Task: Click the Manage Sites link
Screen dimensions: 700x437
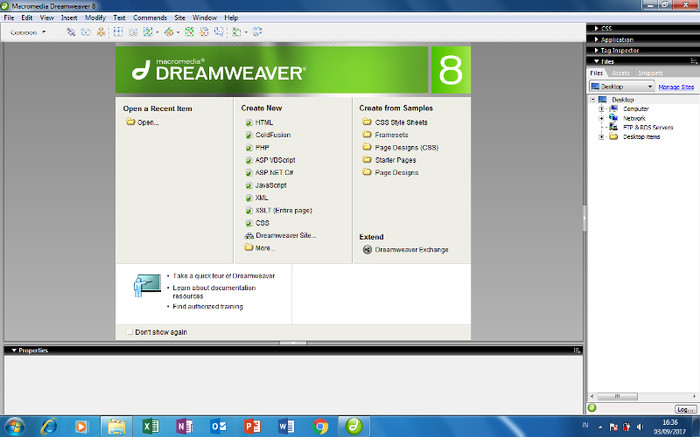Action: pos(676,87)
